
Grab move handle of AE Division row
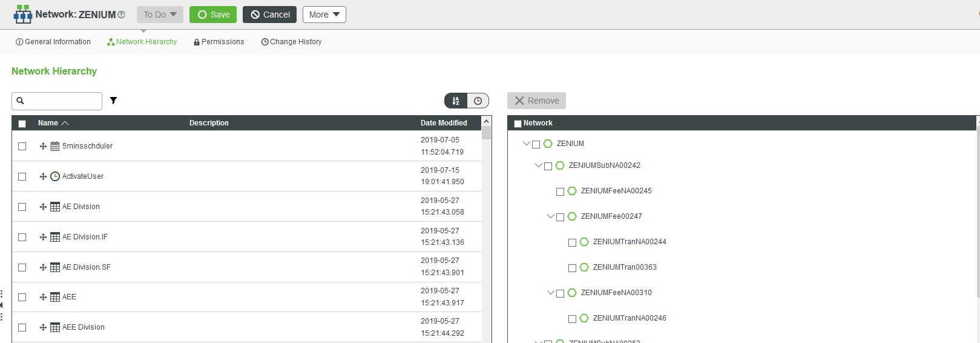[x=43, y=207]
